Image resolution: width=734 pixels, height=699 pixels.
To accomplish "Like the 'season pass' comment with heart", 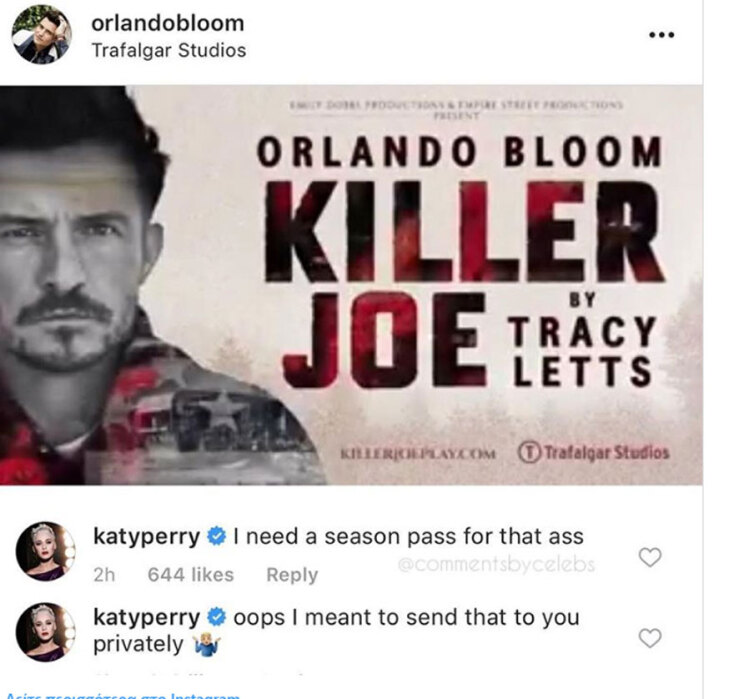I will point(650,557).
